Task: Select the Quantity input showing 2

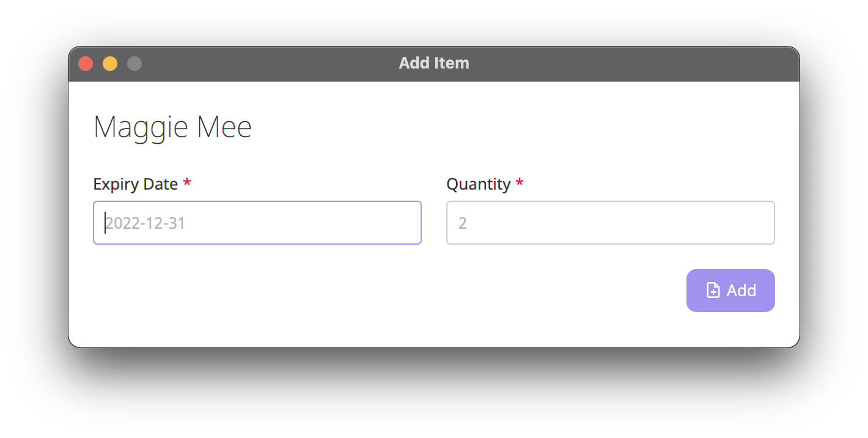Action: (610, 223)
